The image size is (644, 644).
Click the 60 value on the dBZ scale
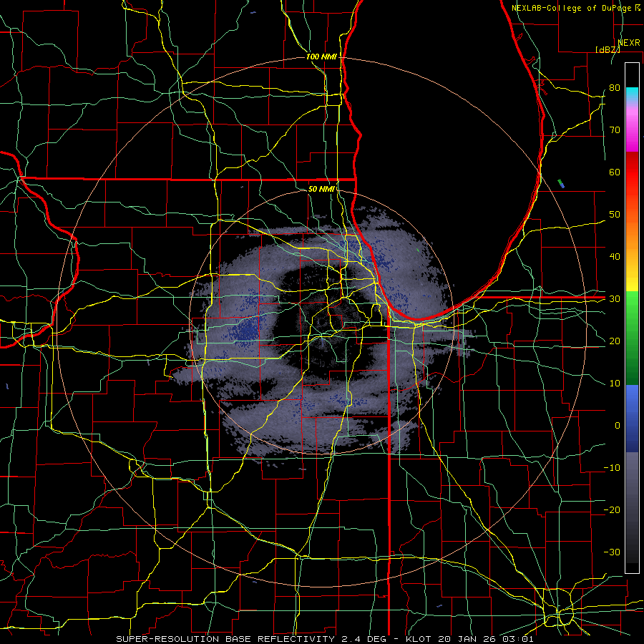coord(615,172)
